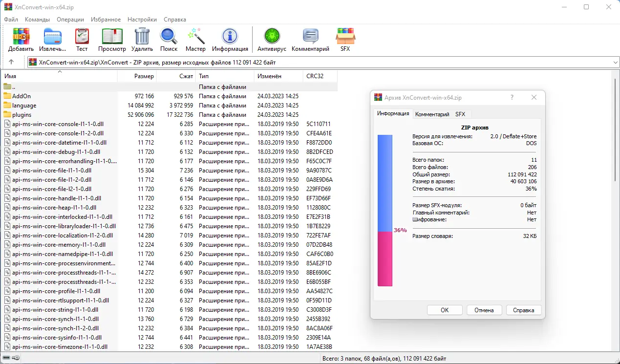The height and width of the screenshot is (364, 620).
Task: Click the Извлечь (Extract) toolbar icon
Action: coord(52,36)
